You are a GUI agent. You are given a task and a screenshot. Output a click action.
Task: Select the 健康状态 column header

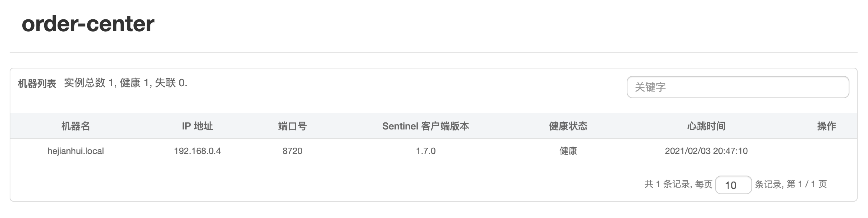click(568, 126)
